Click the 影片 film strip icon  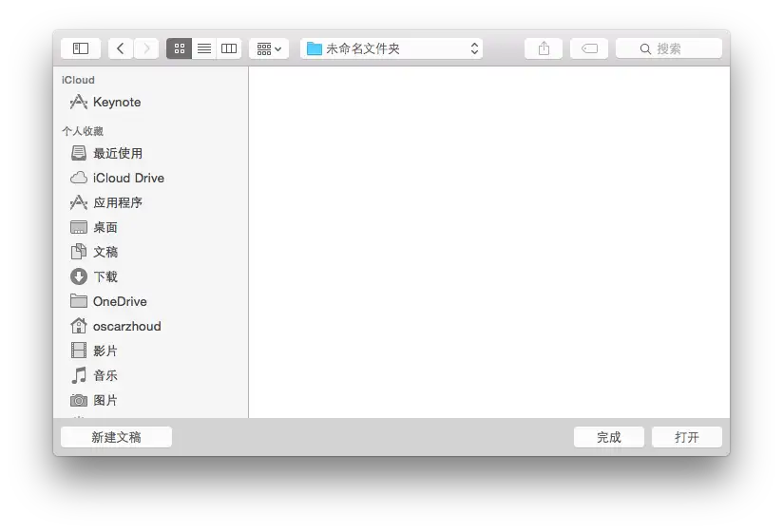click(x=79, y=351)
